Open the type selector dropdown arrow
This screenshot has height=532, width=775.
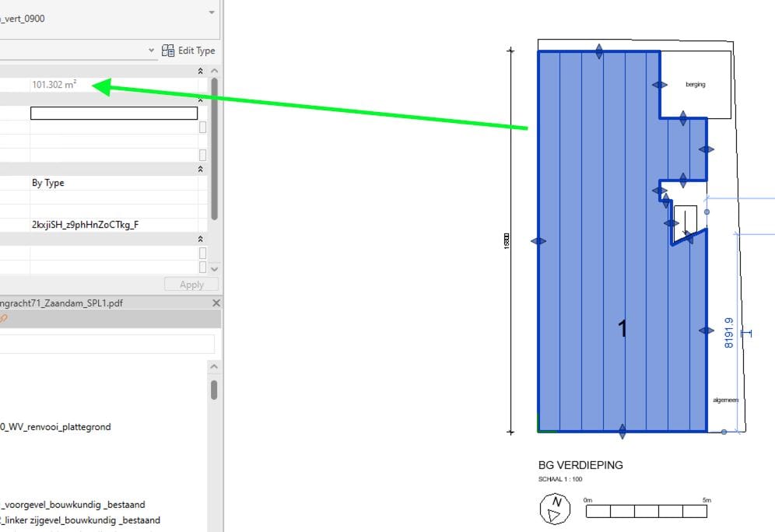(x=212, y=13)
